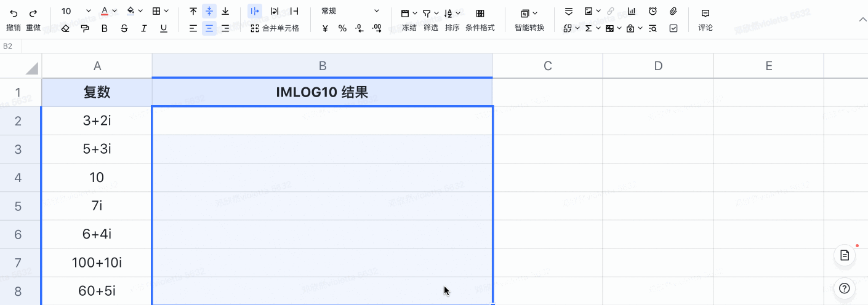Image resolution: width=868 pixels, height=305 pixels.
Task: Center text horizontally
Action: pyautogui.click(x=209, y=28)
